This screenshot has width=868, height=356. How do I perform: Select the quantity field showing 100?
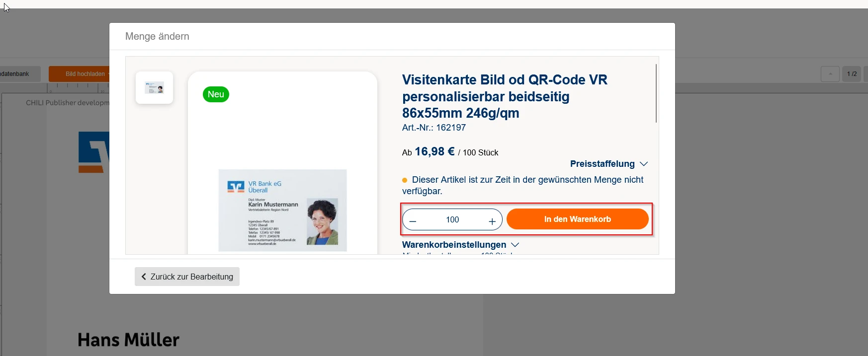452,219
